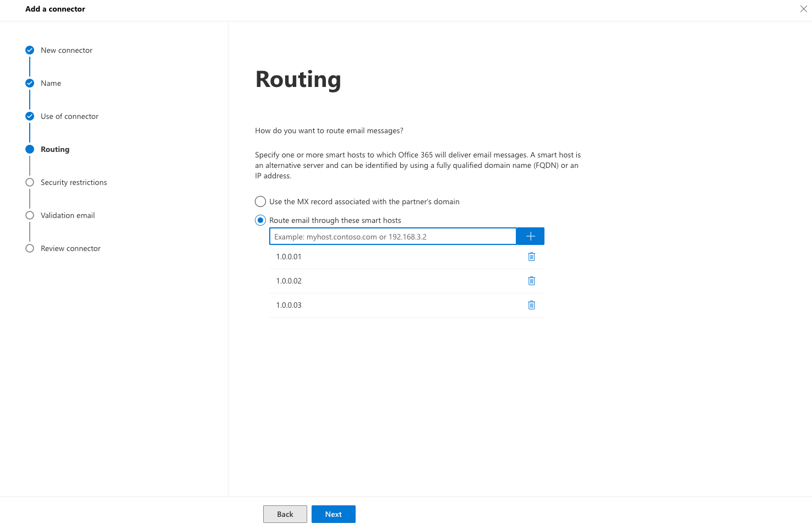Close the Add a connector dialog
The image size is (812, 529).
click(803, 9)
